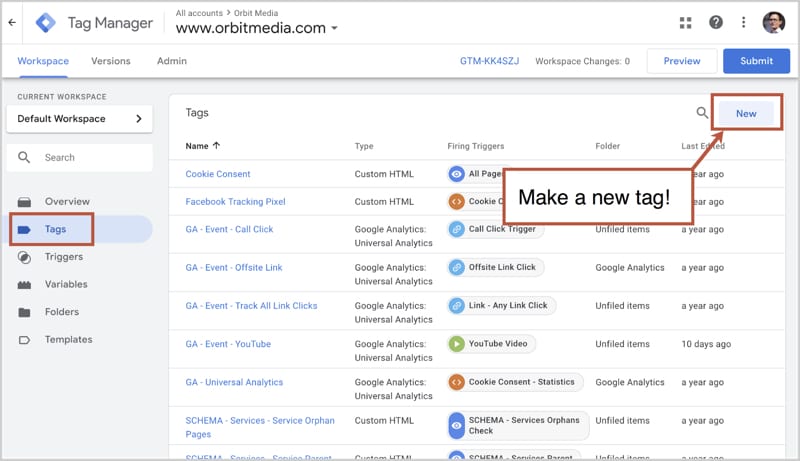Viewport: 800px width, 461px height.
Task: Click the Type column header
Action: click(364, 146)
